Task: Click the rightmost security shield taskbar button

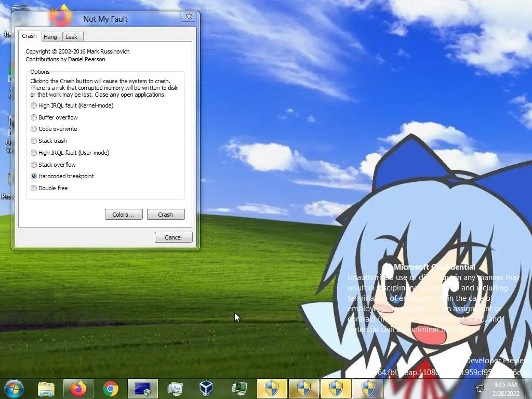Action: [368, 389]
